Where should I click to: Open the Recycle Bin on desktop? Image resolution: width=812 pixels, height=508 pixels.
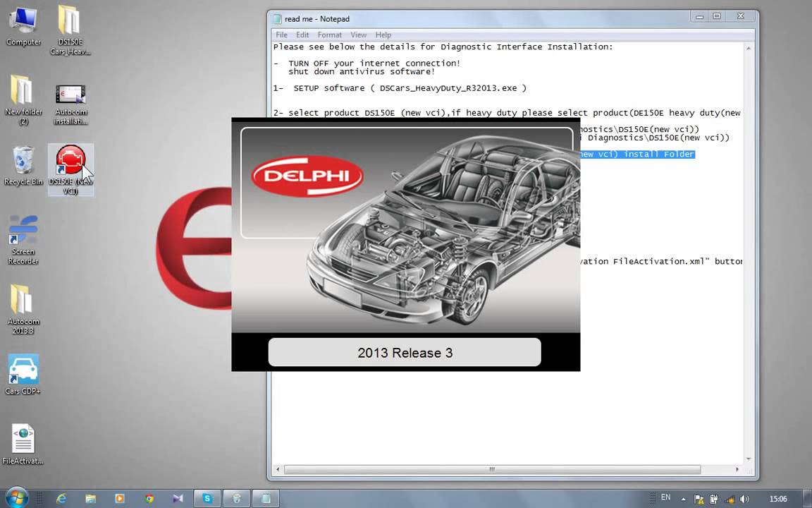tap(23, 166)
